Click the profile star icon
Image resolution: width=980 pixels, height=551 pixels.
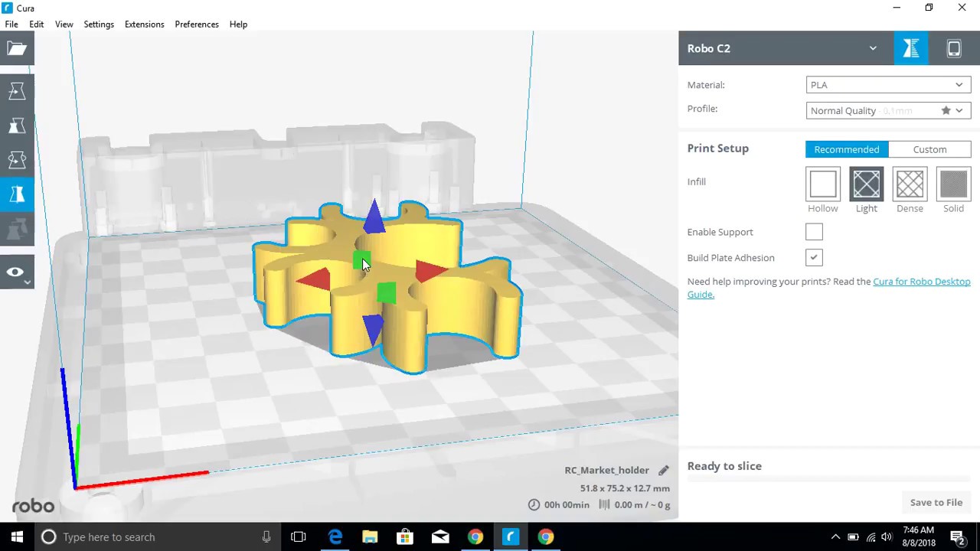coord(946,110)
